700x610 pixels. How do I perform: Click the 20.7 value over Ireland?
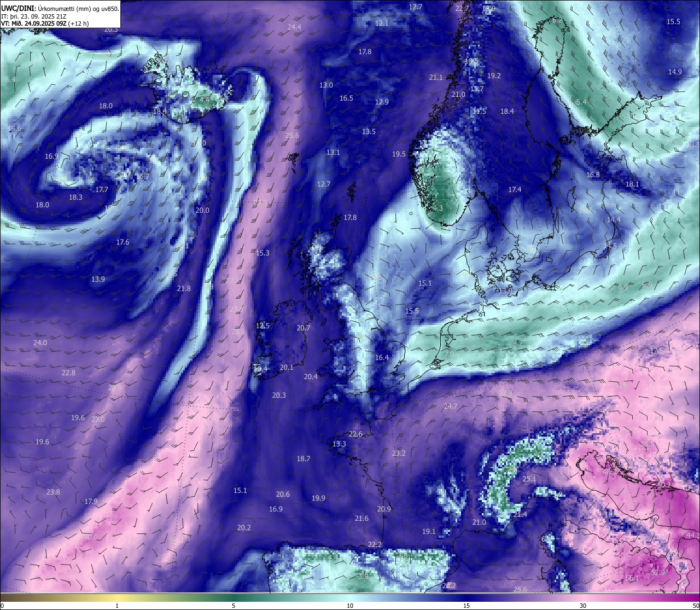[304, 328]
